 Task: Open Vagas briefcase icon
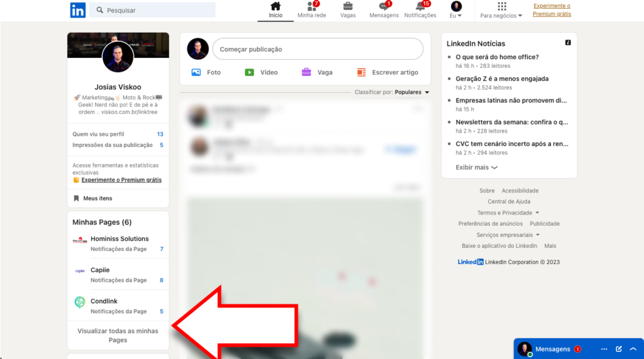[348, 6]
